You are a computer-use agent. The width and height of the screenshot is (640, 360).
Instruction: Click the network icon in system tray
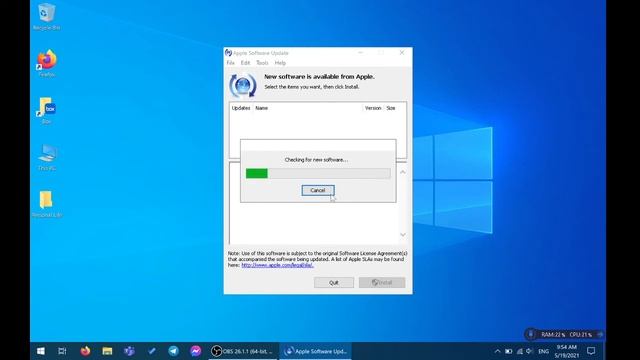520,351
